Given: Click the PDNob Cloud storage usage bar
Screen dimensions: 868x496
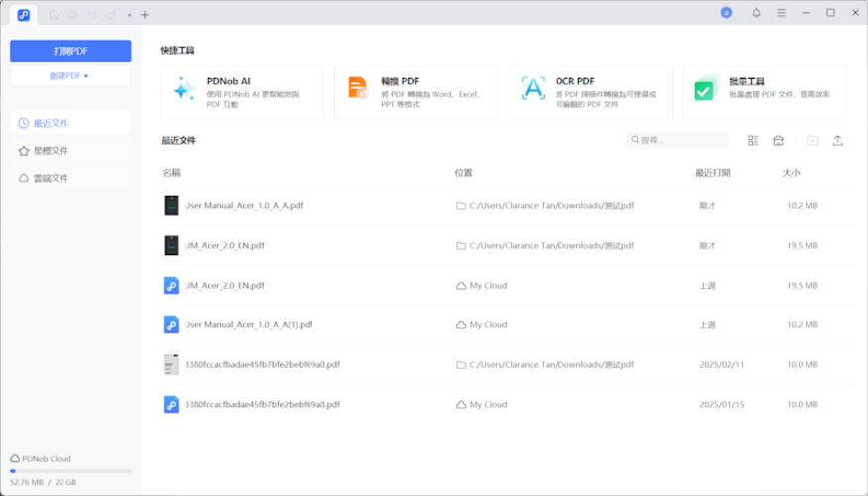Looking at the screenshot, I should point(70,471).
